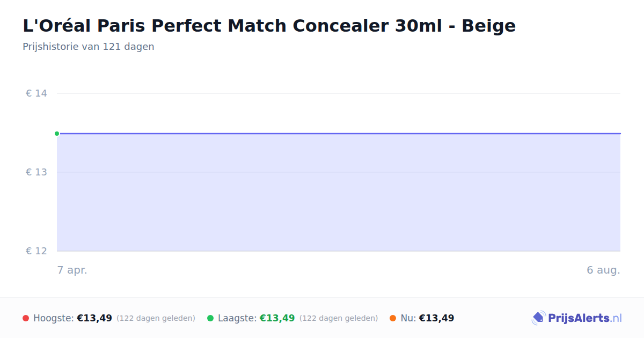Screen dimensions: 644x338
Task: Click the highest price value €13,49
Action: (94, 318)
